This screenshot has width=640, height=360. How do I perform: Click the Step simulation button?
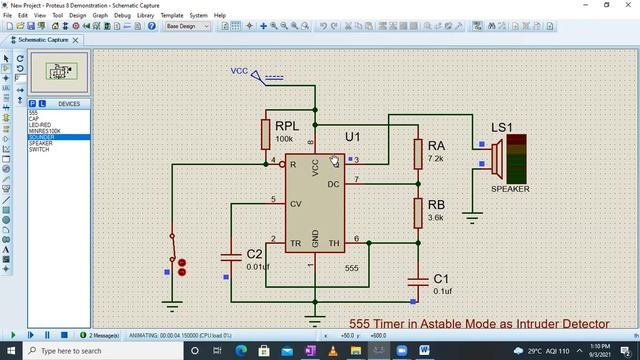tap(30, 335)
